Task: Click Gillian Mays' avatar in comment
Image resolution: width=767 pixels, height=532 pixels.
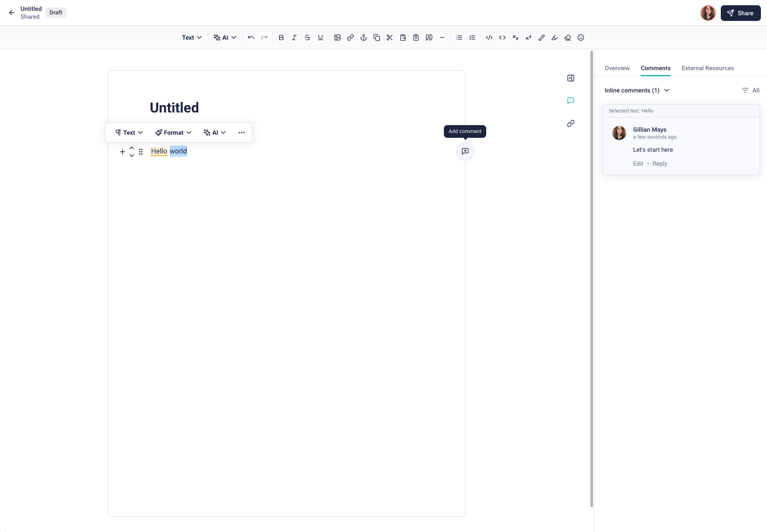Action: [619, 133]
